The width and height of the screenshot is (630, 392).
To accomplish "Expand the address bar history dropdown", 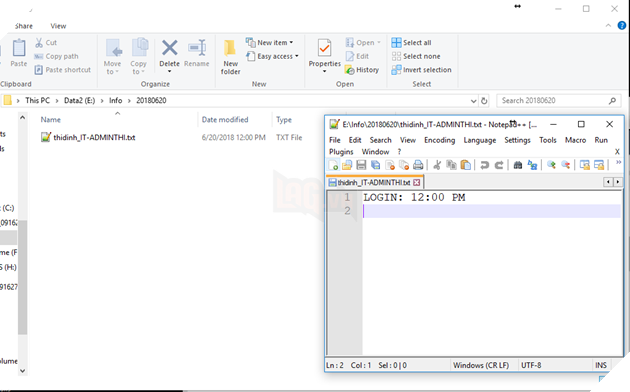I will pos(473,101).
